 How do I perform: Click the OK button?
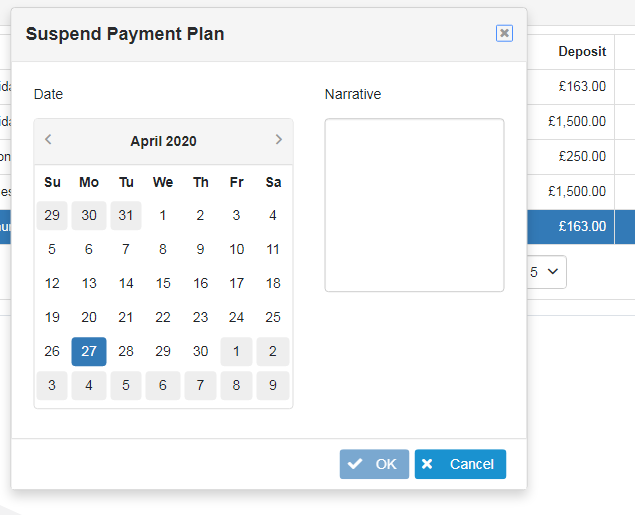[374, 464]
